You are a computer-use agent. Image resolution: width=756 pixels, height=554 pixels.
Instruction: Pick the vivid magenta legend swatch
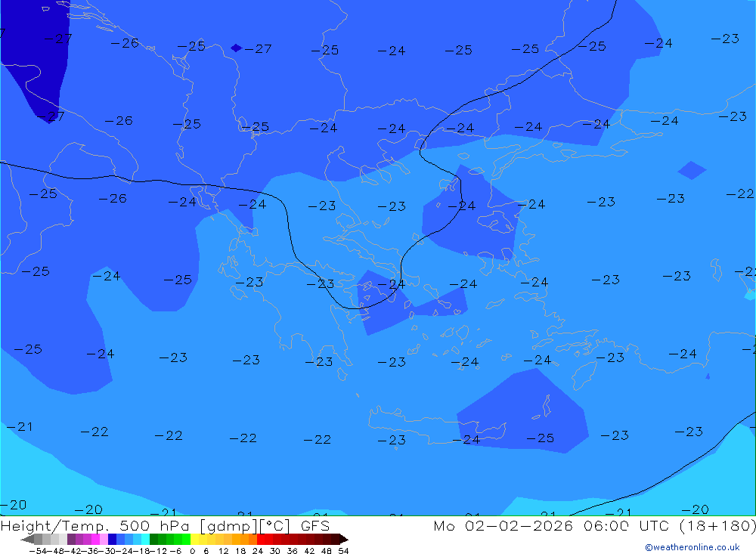pos(95,540)
